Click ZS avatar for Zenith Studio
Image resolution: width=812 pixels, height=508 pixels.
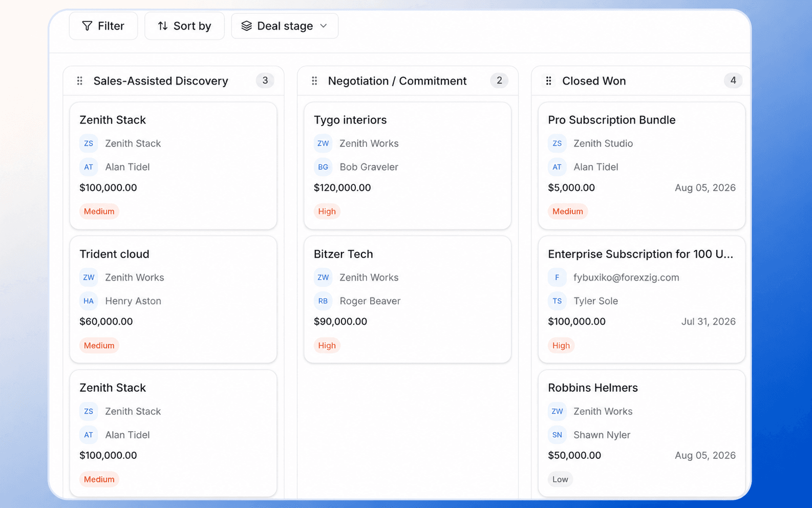click(x=557, y=143)
